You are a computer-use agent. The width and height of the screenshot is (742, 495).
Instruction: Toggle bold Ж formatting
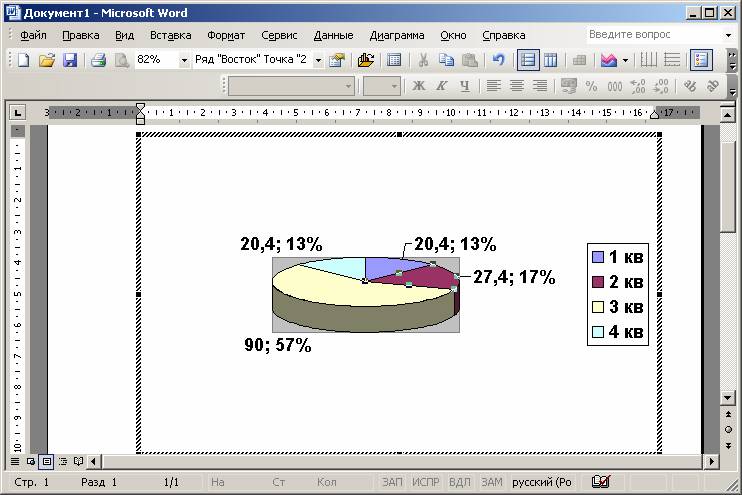click(x=418, y=86)
